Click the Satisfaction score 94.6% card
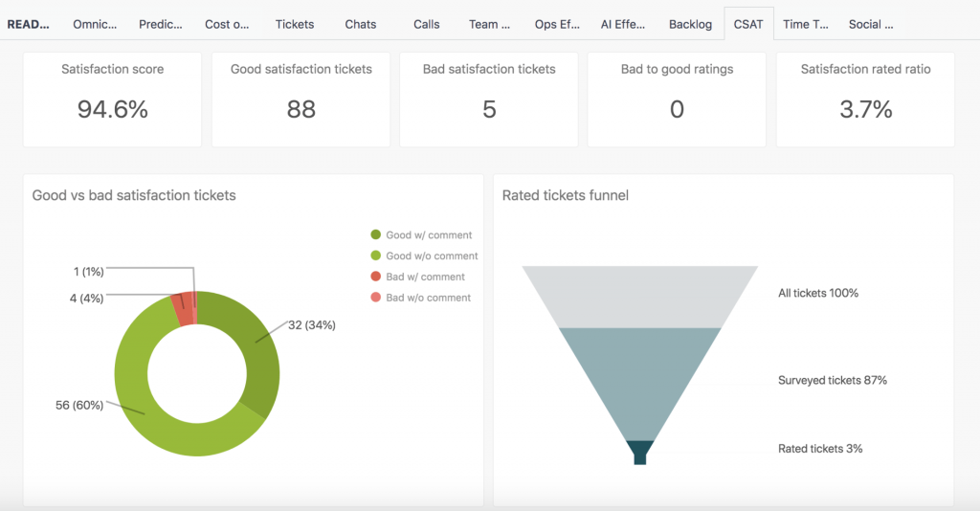980x511 pixels. 113,100
